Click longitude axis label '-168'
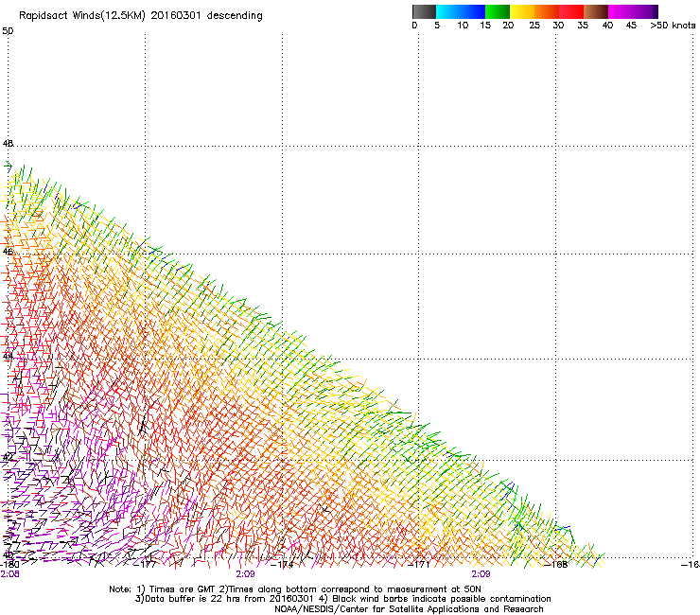700x615 pixels. pyautogui.click(x=557, y=564)
